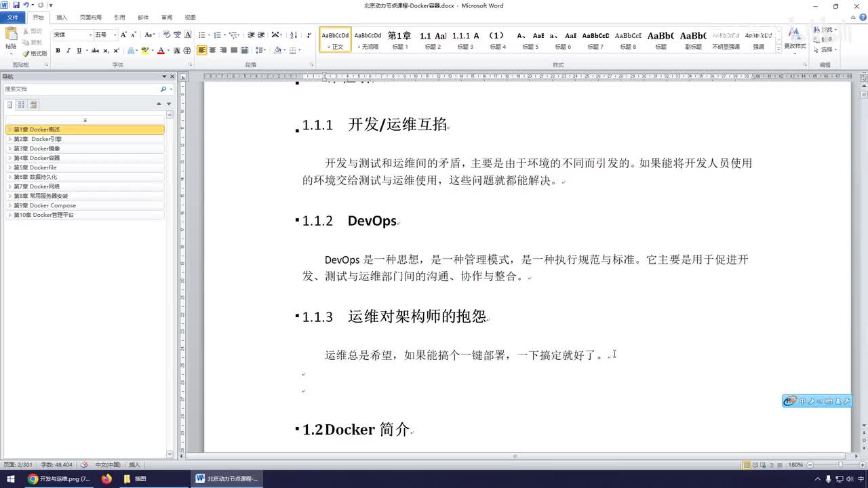Switch to the 审阅 ribbon tab
Image resolution: width=868 pixels, height=488 pixels.
(166, 18)
